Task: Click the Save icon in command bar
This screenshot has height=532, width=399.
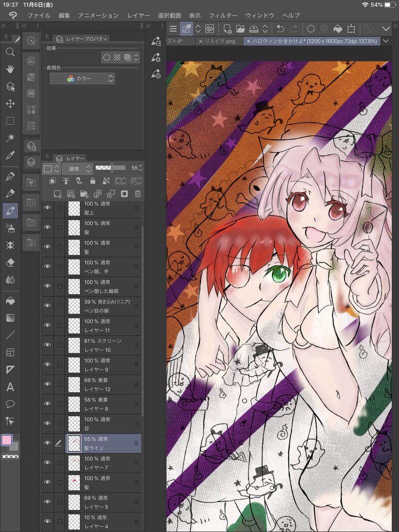Action: pyautogui.click(x=254, y=29)
